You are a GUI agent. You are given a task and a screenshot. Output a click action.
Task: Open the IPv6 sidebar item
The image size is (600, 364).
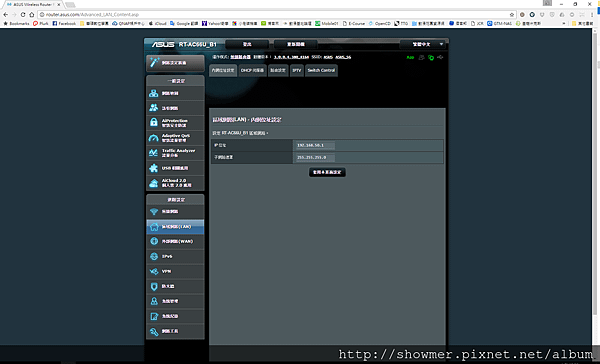coord(175,256)
